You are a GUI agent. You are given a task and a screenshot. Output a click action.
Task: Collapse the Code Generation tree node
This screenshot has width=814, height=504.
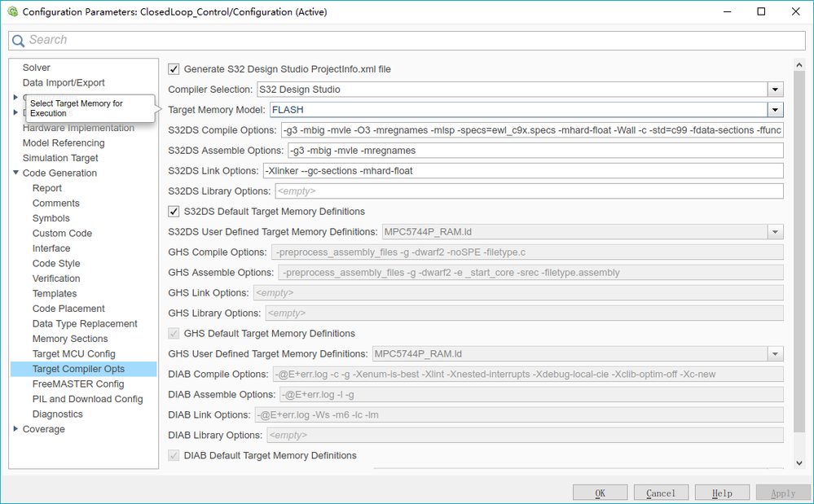click(15, 173)
